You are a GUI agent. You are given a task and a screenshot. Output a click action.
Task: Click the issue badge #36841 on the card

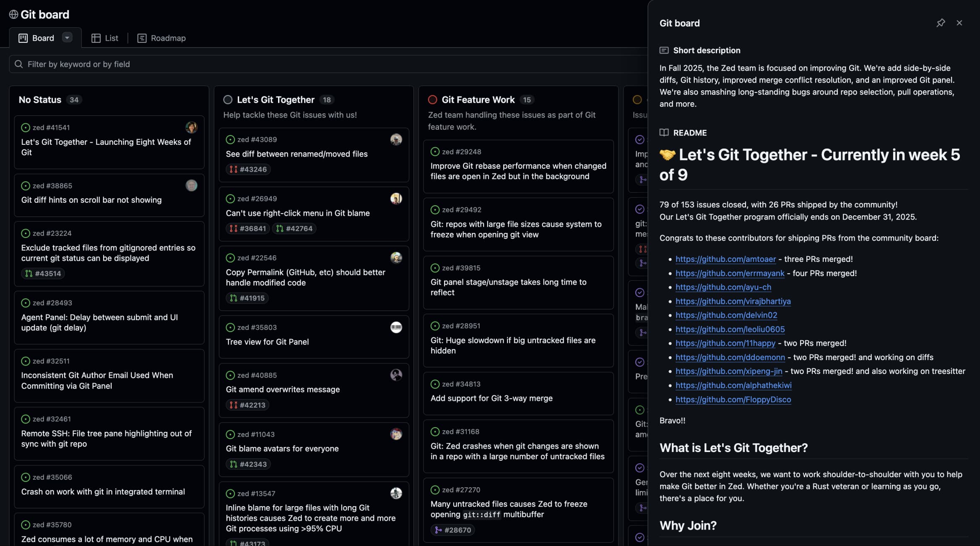click(x=248, y=228)
